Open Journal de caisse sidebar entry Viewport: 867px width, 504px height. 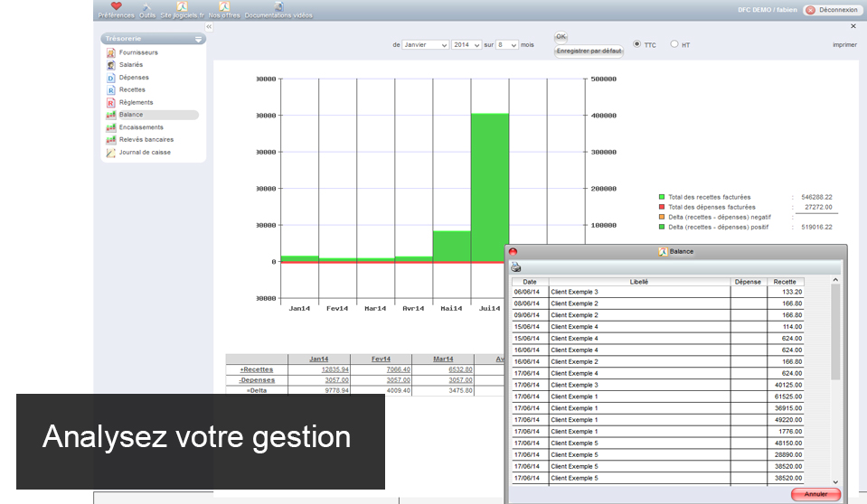click(145, 153)
